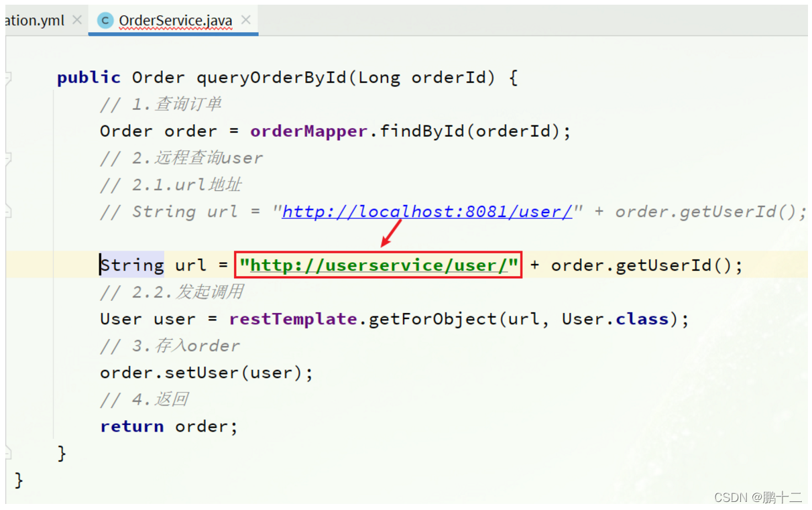The image size is (812, 510).
Task: Click the comment "// 2.2.发起调用"
Action: click(x=172, y=292)
